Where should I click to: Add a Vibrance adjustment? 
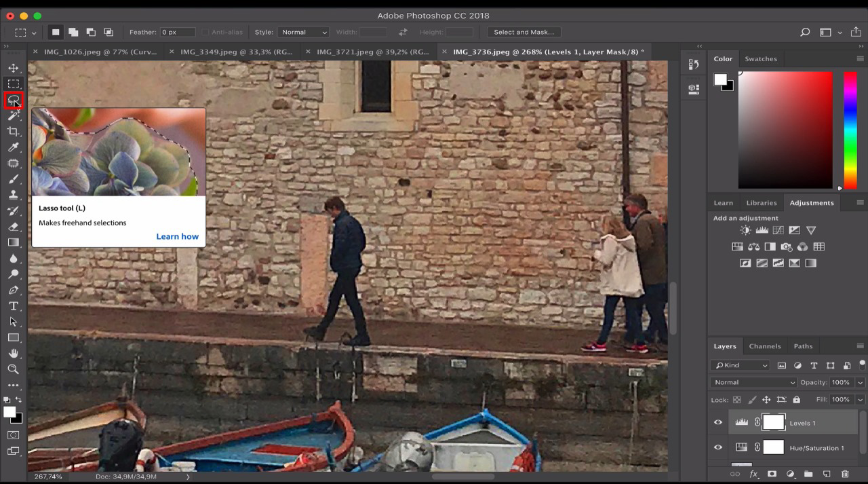coord(811,230)
